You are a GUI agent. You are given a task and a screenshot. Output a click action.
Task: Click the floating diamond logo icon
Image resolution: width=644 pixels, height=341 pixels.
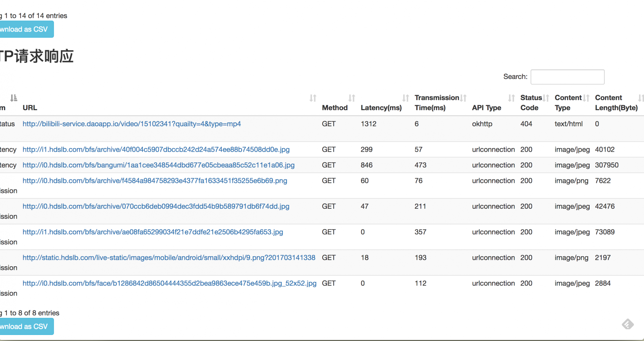tap(628, 324)
